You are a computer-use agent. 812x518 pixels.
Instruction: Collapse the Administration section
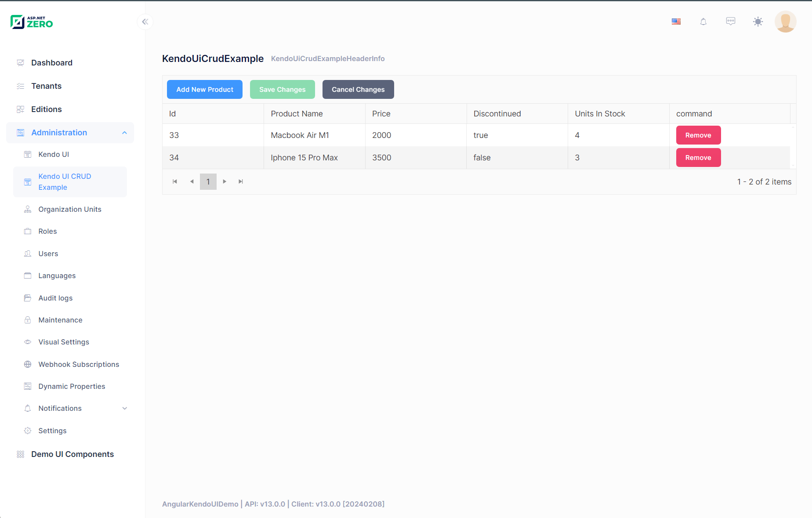[x=124, y=133]
